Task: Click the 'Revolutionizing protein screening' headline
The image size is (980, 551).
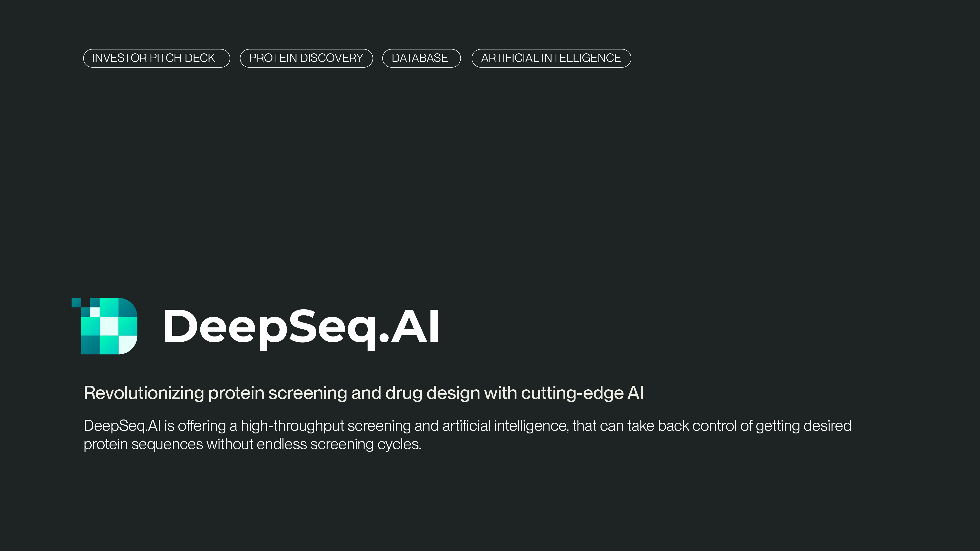Action: coord(363,393)
